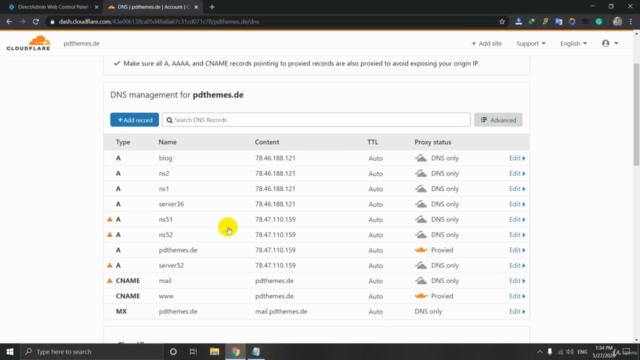This screenshot has width=640, height=360.
Task: Toggle proxy cloud for mail CNAME record
Action: (421, 281)
